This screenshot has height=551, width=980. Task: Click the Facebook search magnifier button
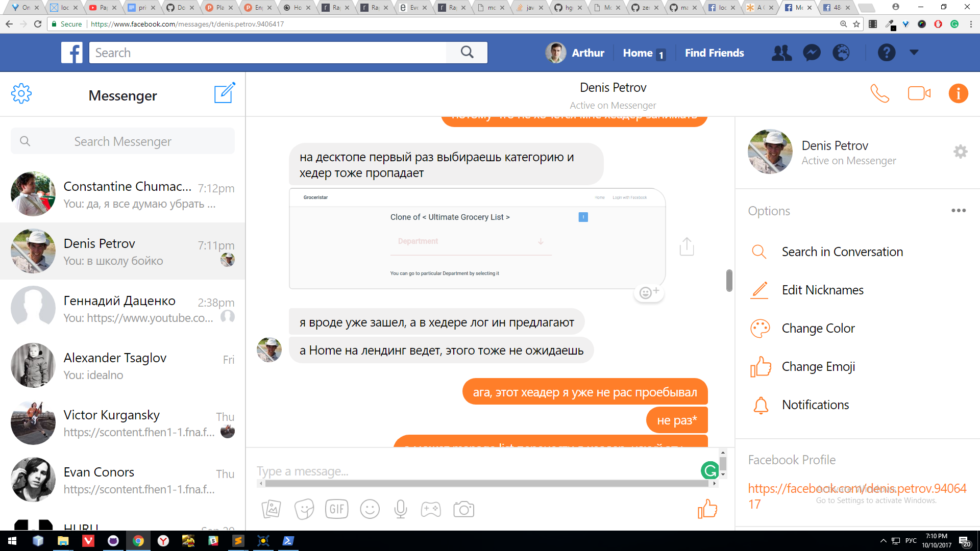pyautogui.click(x=467, y=53)
